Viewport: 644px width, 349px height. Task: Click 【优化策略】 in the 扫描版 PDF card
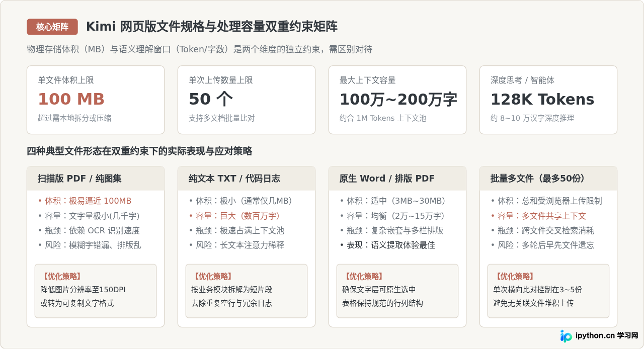pos(62,276)
